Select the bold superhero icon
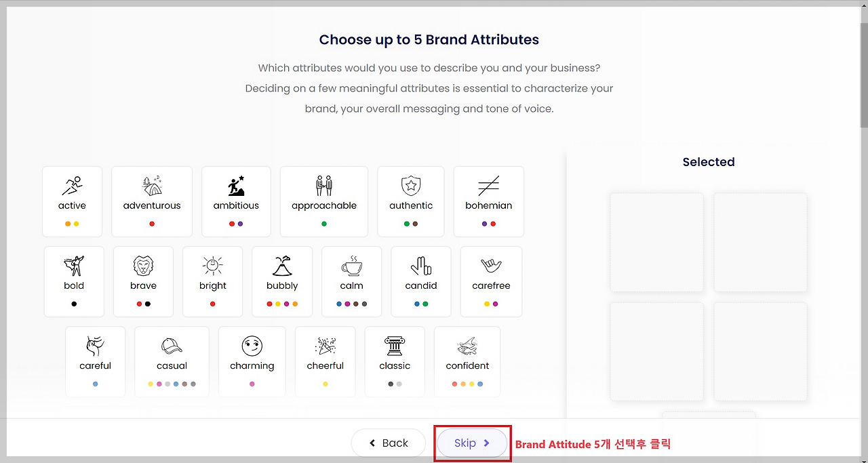 (x=74, y=265)
